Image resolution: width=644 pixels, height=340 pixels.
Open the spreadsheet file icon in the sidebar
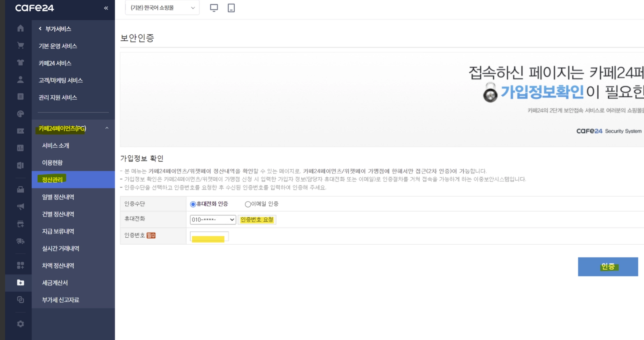point(20,165)
